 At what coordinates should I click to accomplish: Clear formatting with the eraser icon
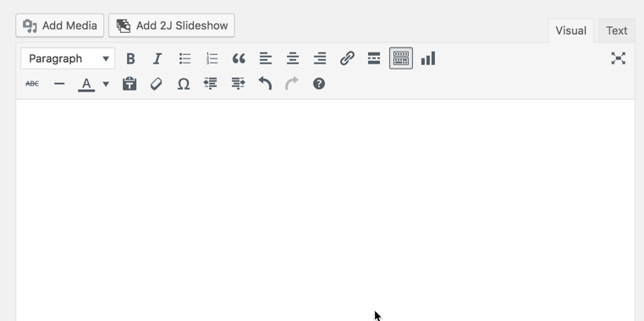coord(157,84)
